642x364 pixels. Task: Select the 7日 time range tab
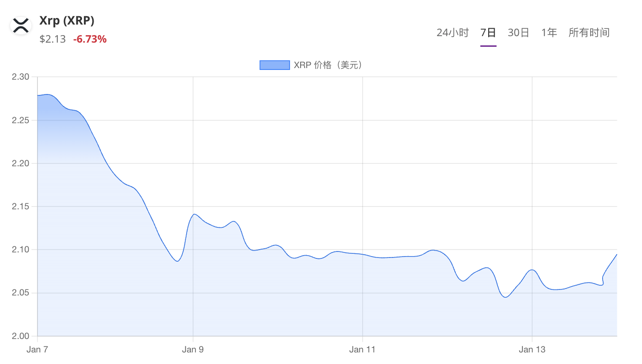point(488,33)
